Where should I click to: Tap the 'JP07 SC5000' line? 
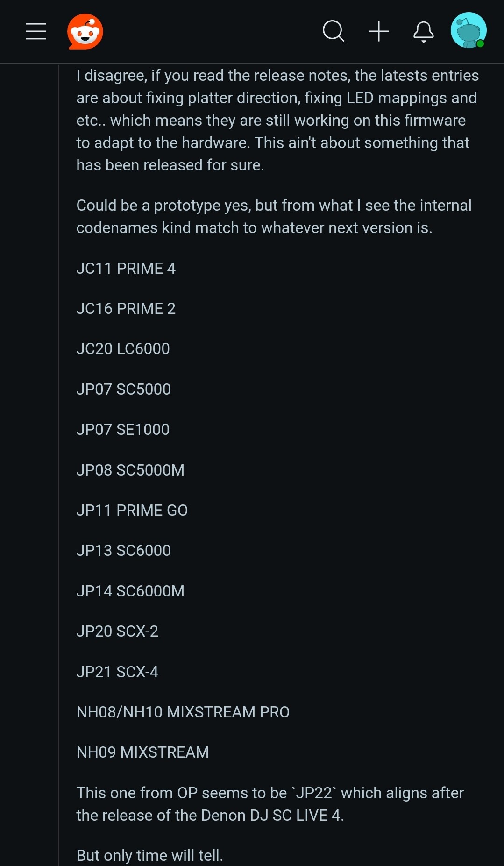pos(124,390)
